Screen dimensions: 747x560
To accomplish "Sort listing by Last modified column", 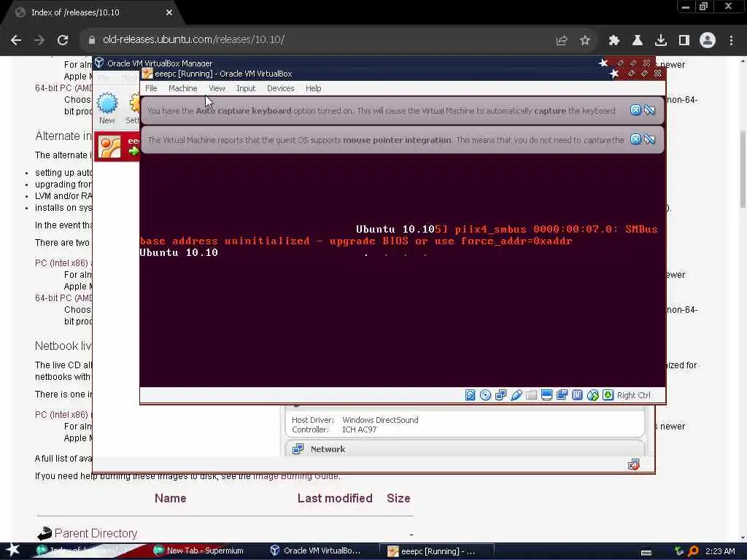I will coord(335,498).
